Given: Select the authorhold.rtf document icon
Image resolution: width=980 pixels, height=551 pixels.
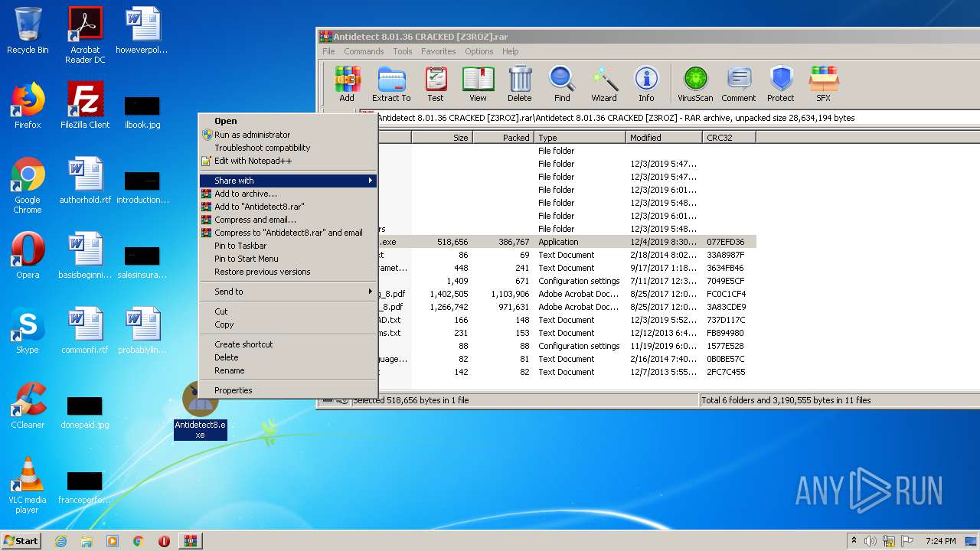Looking at the screenshot, I should tap(85, 181).
